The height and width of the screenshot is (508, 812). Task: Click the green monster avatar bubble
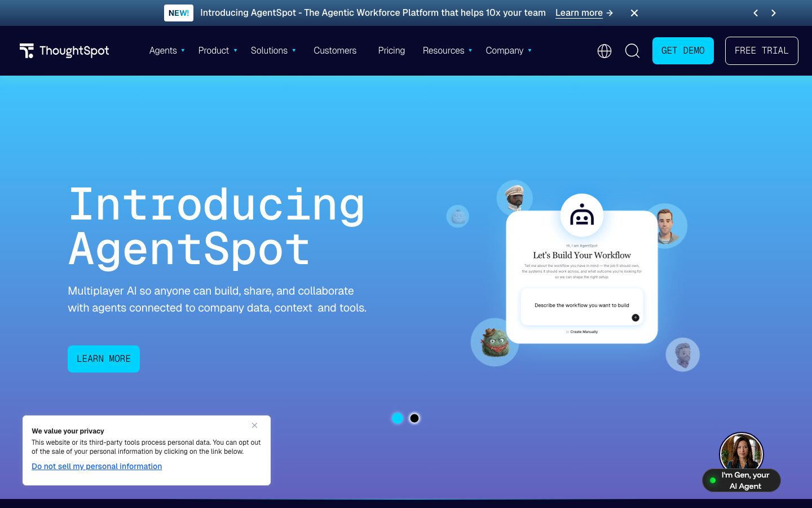(495, 342)
